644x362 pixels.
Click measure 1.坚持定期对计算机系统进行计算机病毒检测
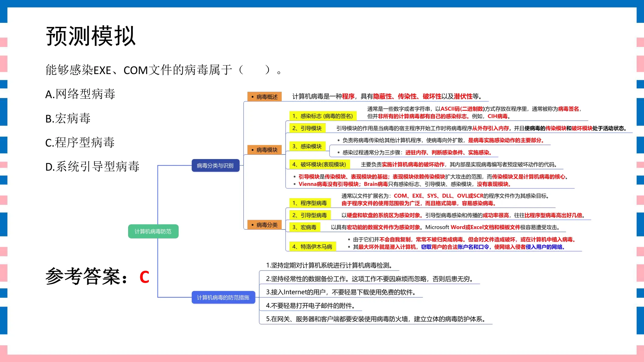coord(329,265)
